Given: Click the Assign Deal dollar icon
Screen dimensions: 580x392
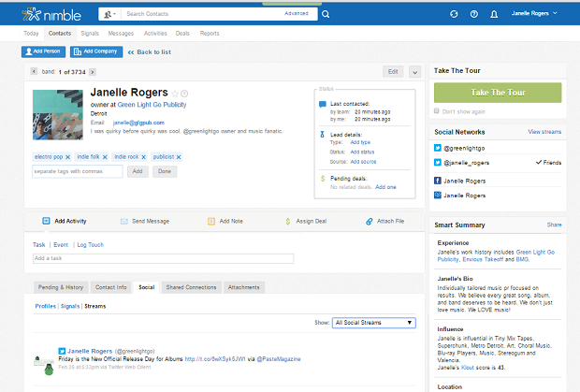Looking at the screenshot, I should (x=287, y=222).
